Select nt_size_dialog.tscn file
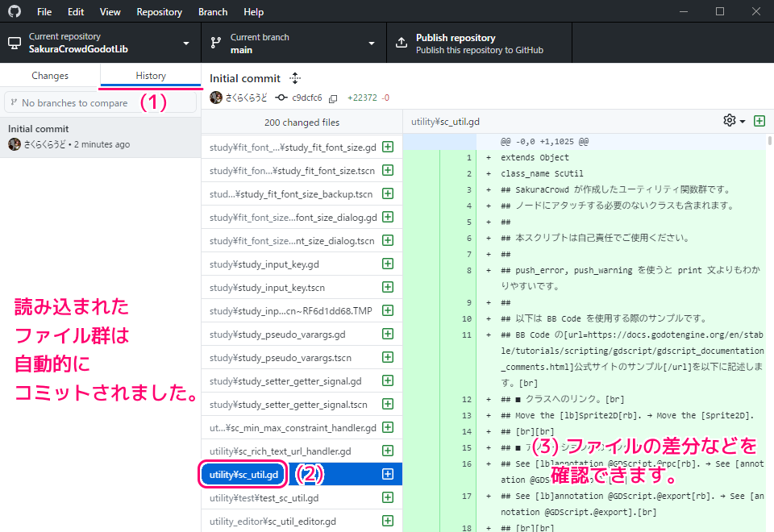 (302, 240)
